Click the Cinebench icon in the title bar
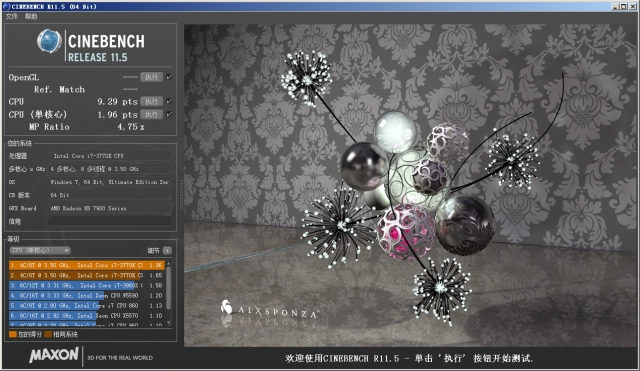 [x=6, y=6]
